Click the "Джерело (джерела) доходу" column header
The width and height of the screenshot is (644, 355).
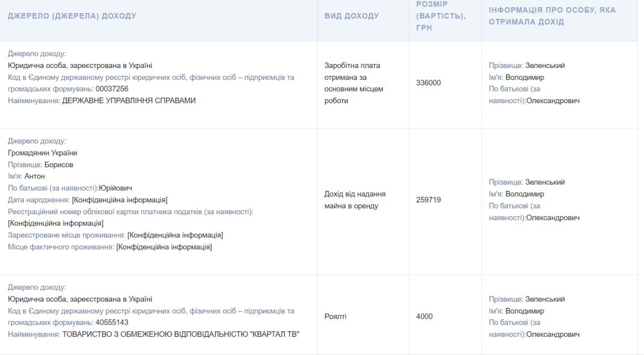pos(72,16)
